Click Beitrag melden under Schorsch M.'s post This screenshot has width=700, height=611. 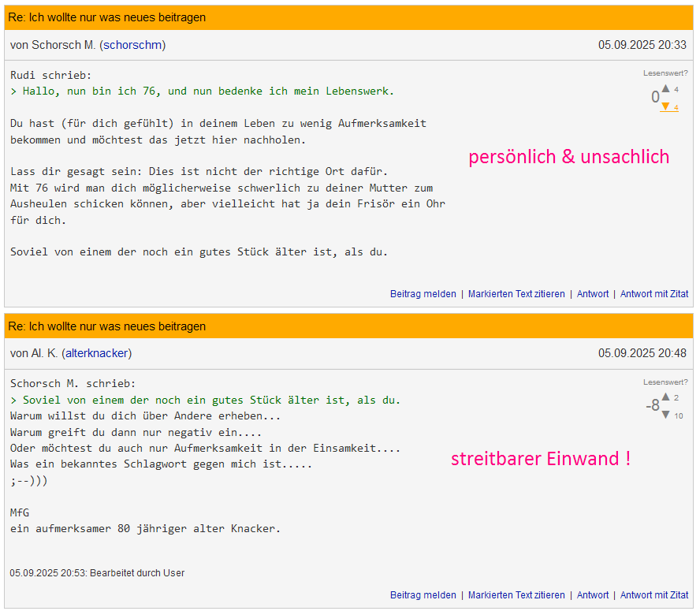(x=423, y=294)
